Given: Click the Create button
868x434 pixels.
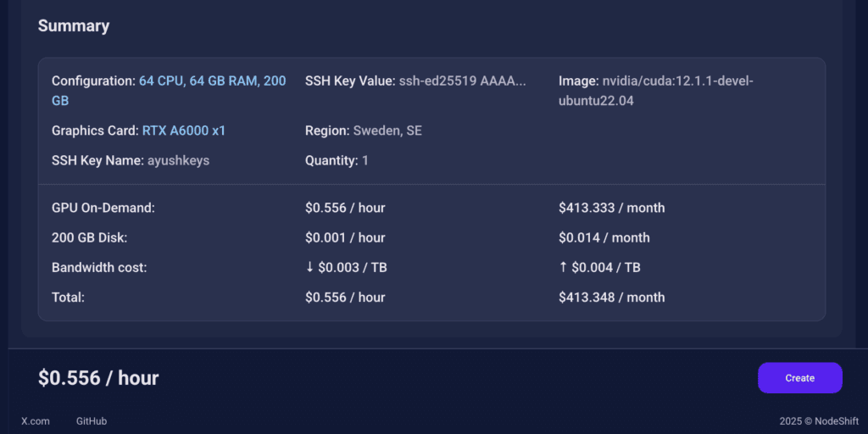Looking at the screenshot, I should click(799, 378).
